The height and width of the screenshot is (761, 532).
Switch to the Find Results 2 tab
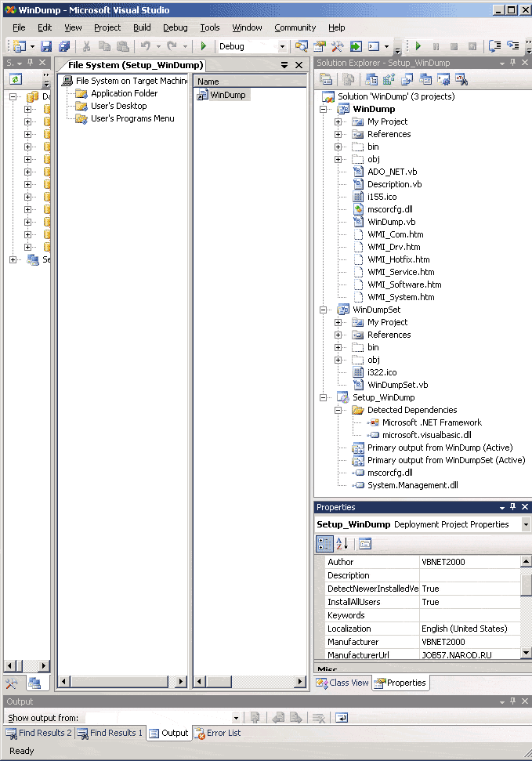click(39, 733)
